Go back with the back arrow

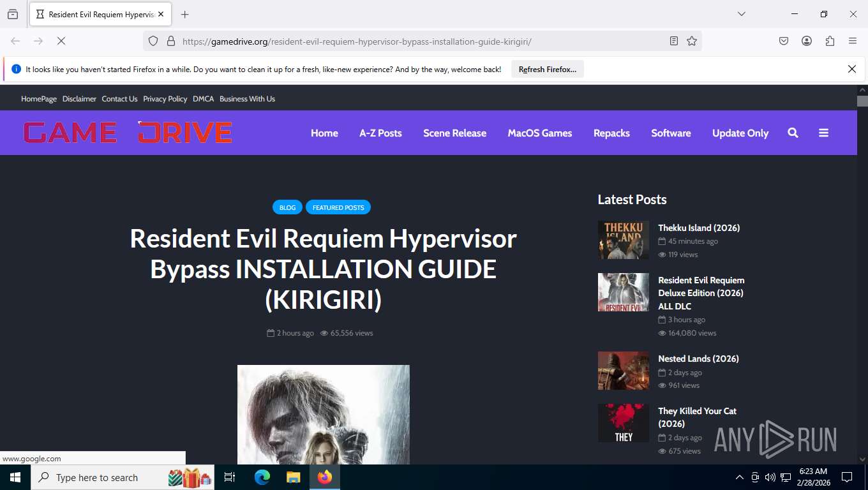coord(15,41)
